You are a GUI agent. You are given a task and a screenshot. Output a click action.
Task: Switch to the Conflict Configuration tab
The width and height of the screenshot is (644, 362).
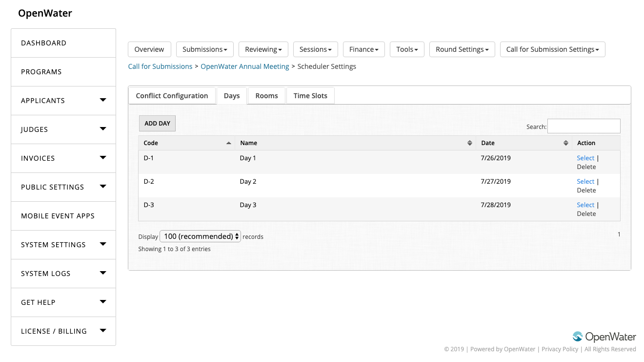(172, 96)
